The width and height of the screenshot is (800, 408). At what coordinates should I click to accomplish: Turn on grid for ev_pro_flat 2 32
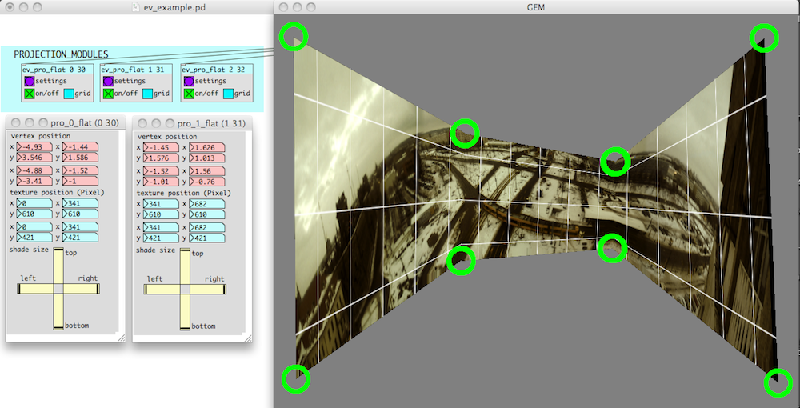[x=228, y=93]
